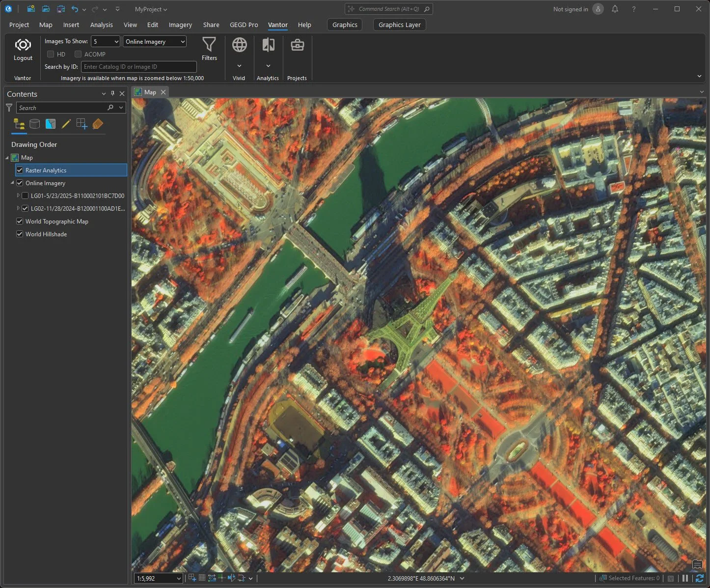Uncheck the Raster Analytics layer
This screenshot has height=588, width=710.
20,170
